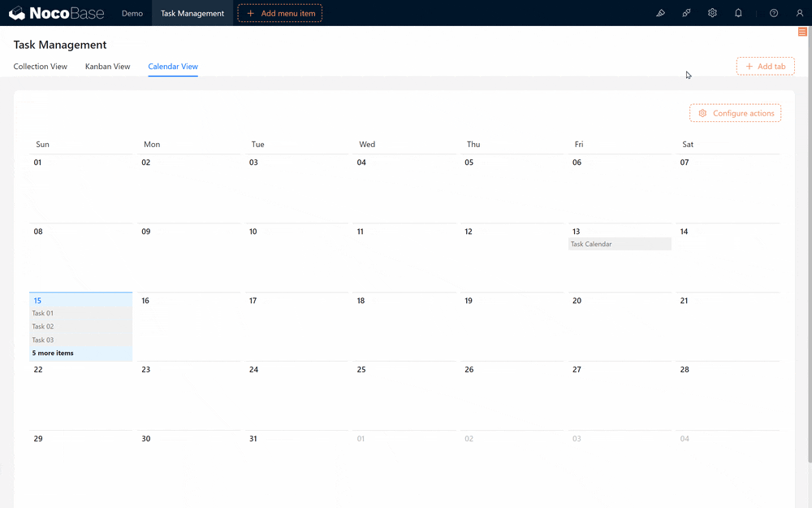
Task: Show the 5 more items link
Action: click(53, 353)
